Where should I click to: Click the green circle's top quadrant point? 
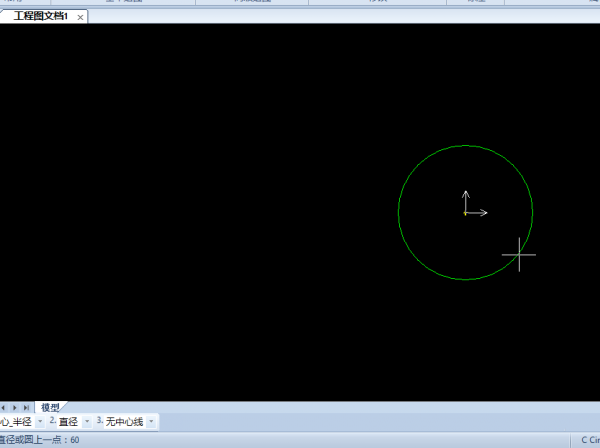point(466,145)
